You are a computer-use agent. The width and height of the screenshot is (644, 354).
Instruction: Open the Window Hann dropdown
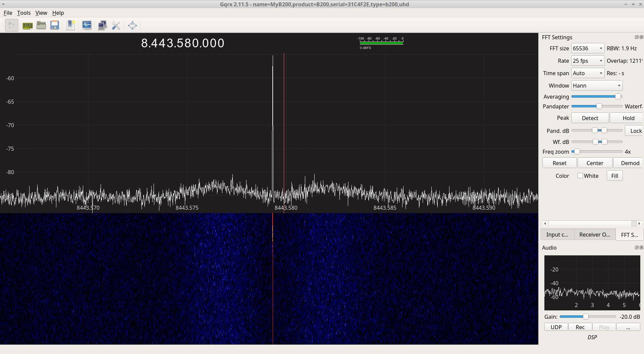tap(597, 86)
